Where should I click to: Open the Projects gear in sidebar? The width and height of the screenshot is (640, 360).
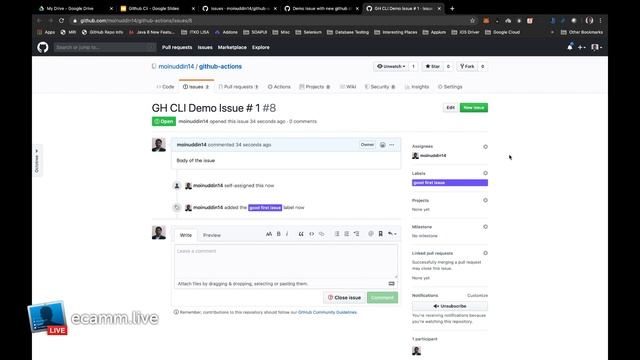[x=485, y=200]
